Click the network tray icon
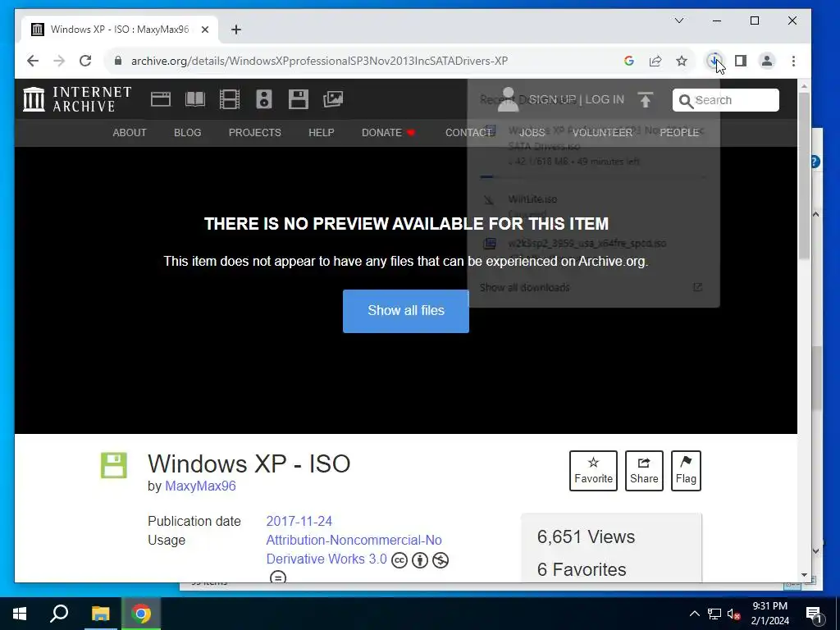This screenshot has width=840, height=630. point(714,614)
